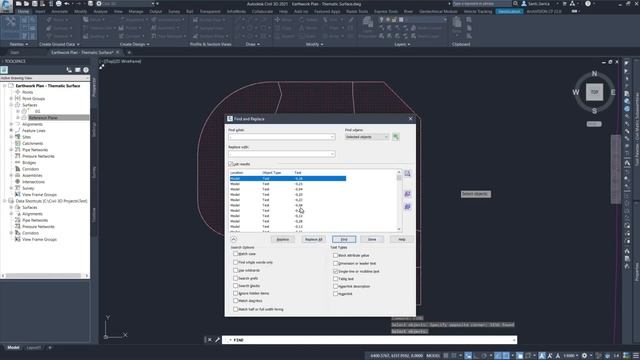Click the results list vertical scrollbar
Image resolution: width=640 pixels, height=360 pixels.
click(x=399, y=200)
